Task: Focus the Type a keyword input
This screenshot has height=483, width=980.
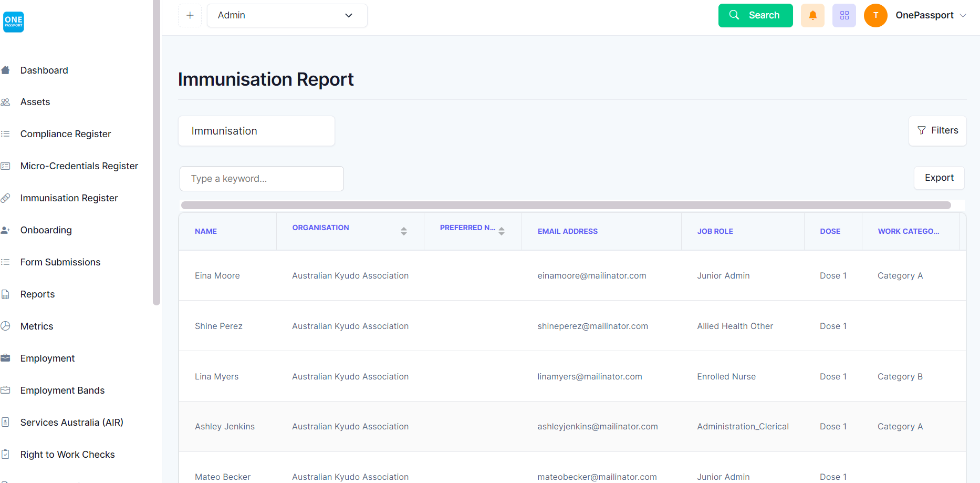Action: [x=262, y=179]
